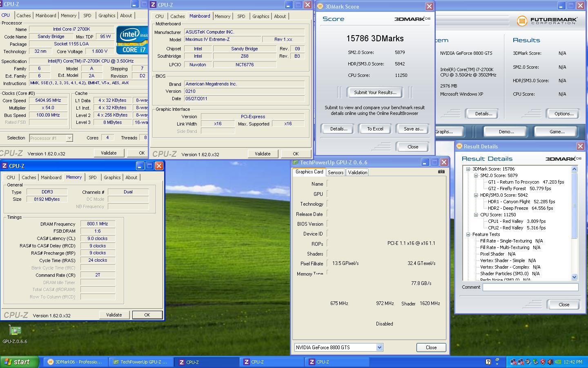Screen dimensions: 588x368
Task: Switch to Sensors tab in GPU-Z
Action: 336,173
